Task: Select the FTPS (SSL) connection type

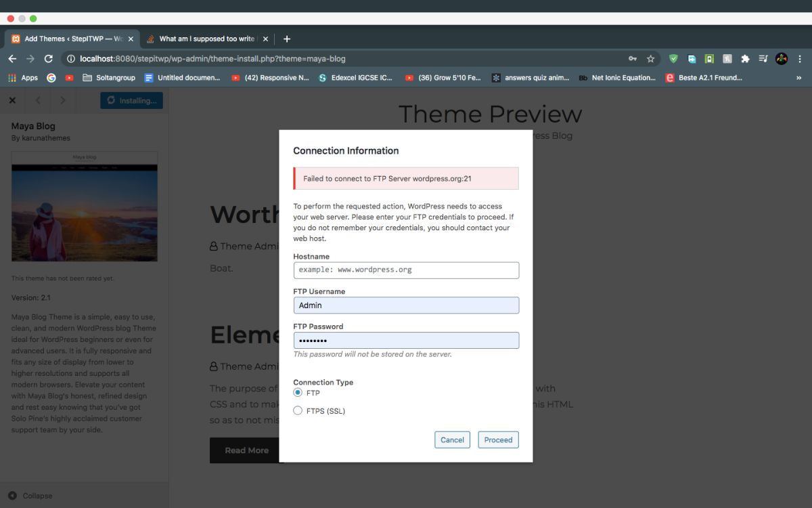Action: point(298,410)
